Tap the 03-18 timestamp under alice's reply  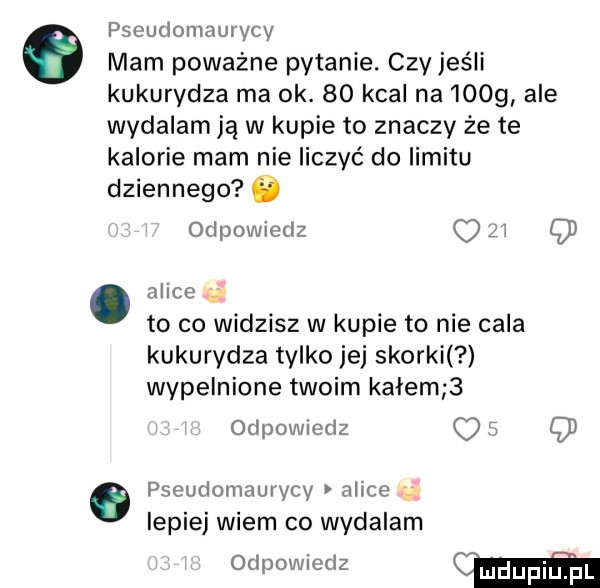pyautogui.click(x=174, y=429)
